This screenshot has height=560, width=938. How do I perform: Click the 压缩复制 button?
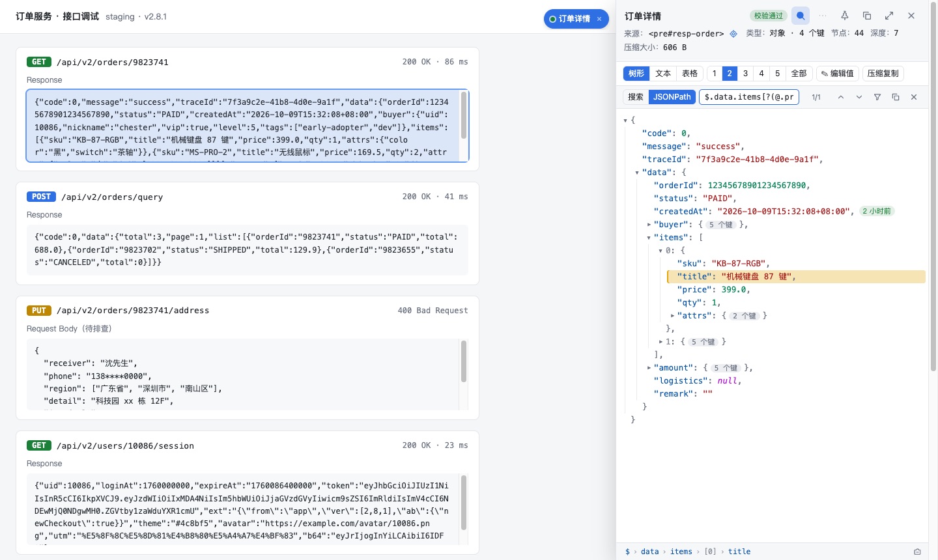(x=883, y=74)
